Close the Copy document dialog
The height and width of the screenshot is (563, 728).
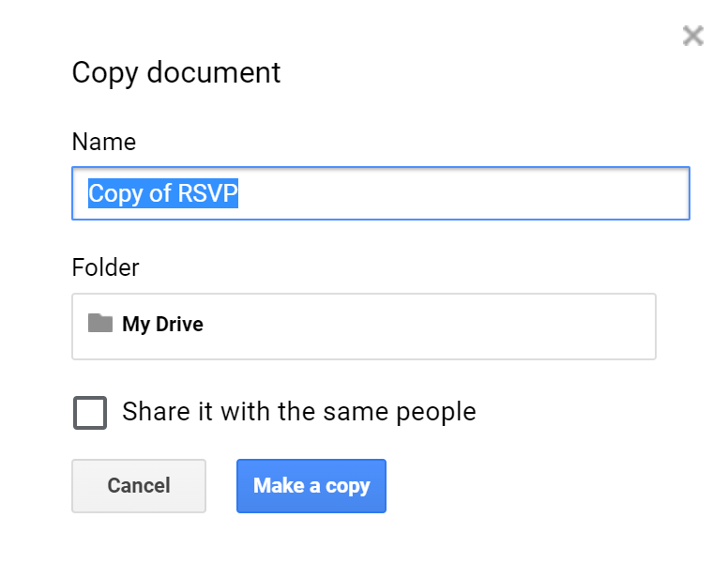pos(692,37)
